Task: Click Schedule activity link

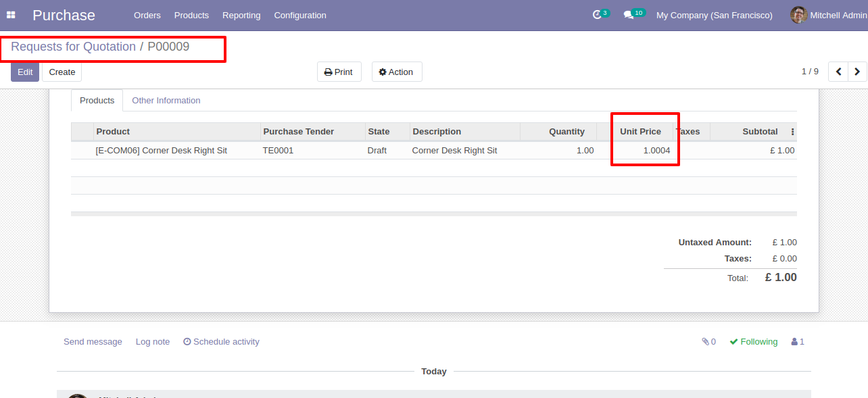Action: pos(221,342)
